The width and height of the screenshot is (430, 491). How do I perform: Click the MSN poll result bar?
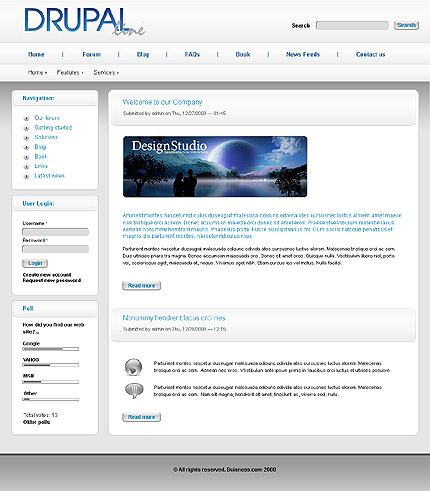pyautogui.click(x=51, y=382)
